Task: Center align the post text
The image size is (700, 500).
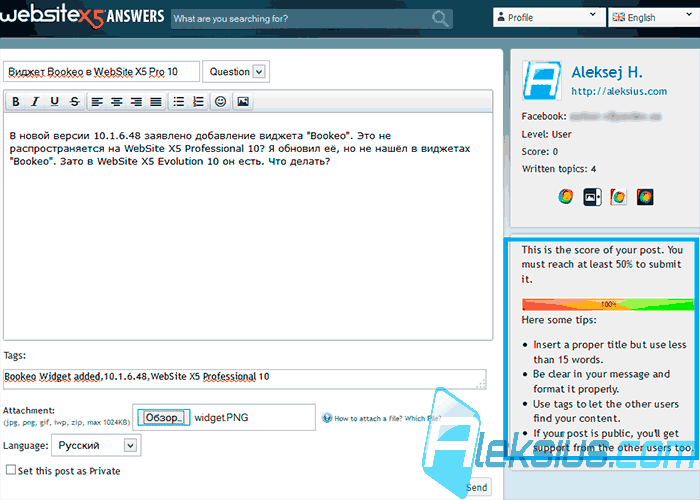Action: (x=117, y=102)
